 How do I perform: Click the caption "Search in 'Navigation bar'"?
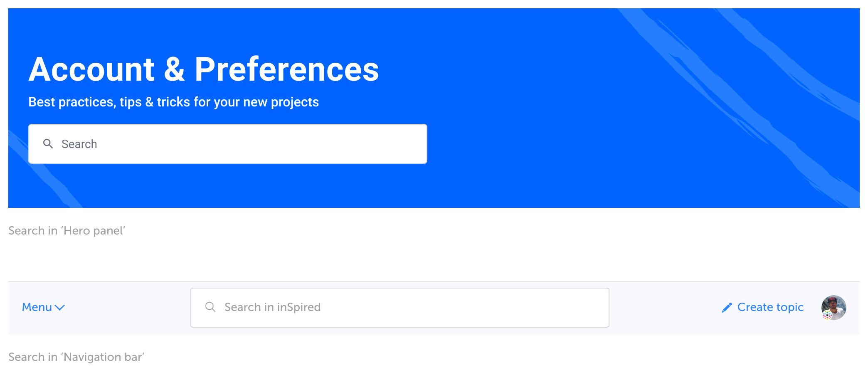click(x=76, y=357)
